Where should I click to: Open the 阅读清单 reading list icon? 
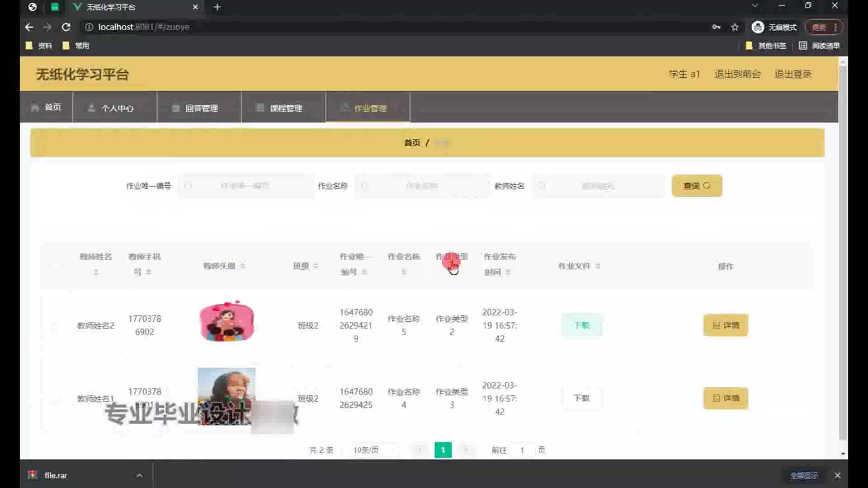[x=803, y=46]
